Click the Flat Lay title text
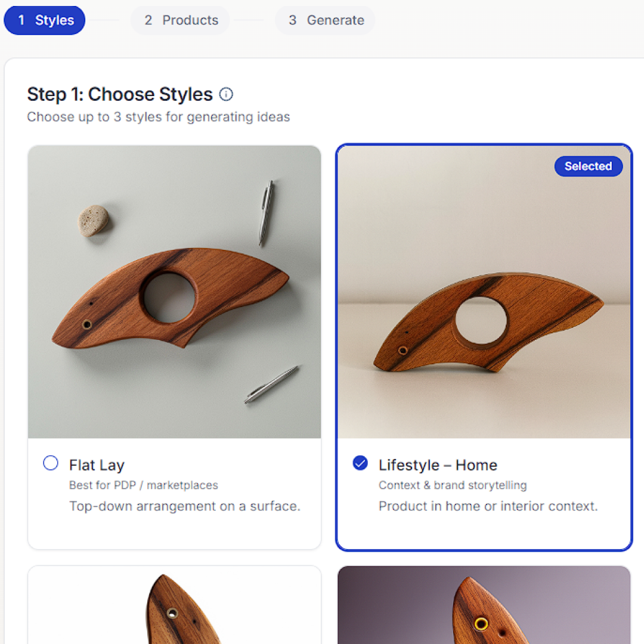 tap(97, 465)
